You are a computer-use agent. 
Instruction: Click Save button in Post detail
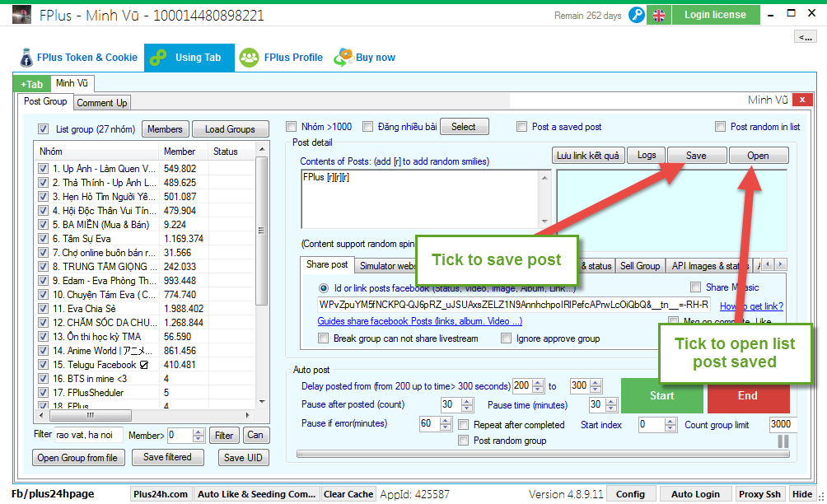point(696,156)
